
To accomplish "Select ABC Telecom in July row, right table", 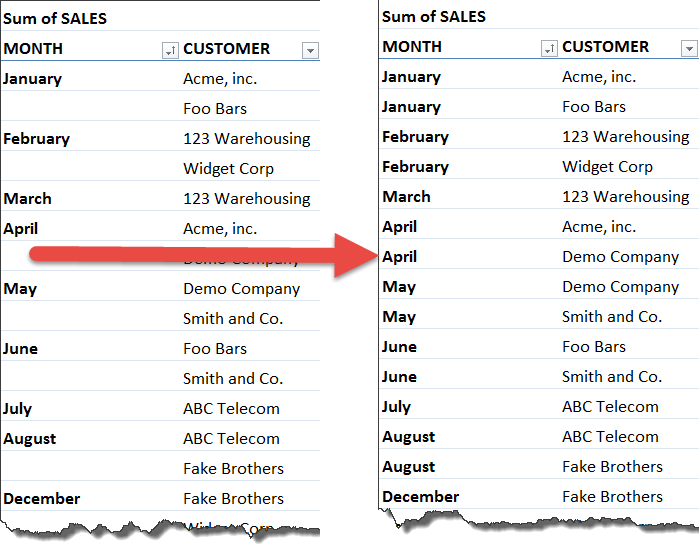I will click(x=610, y=407).
